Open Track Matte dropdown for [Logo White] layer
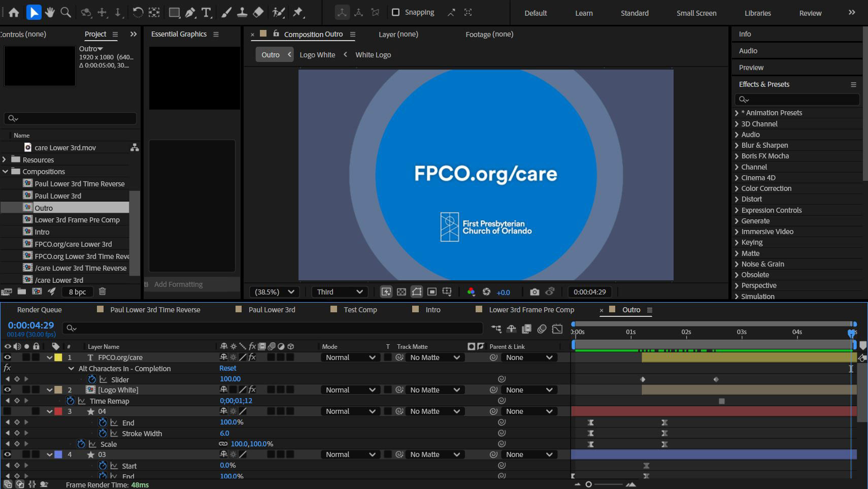 pos(435,390)
